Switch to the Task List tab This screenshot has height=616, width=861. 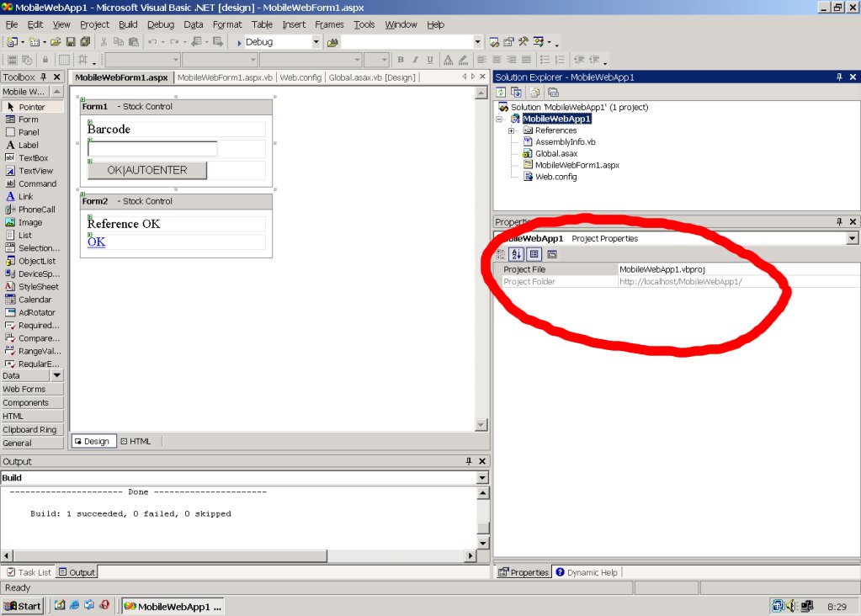(x=29, y=572)
